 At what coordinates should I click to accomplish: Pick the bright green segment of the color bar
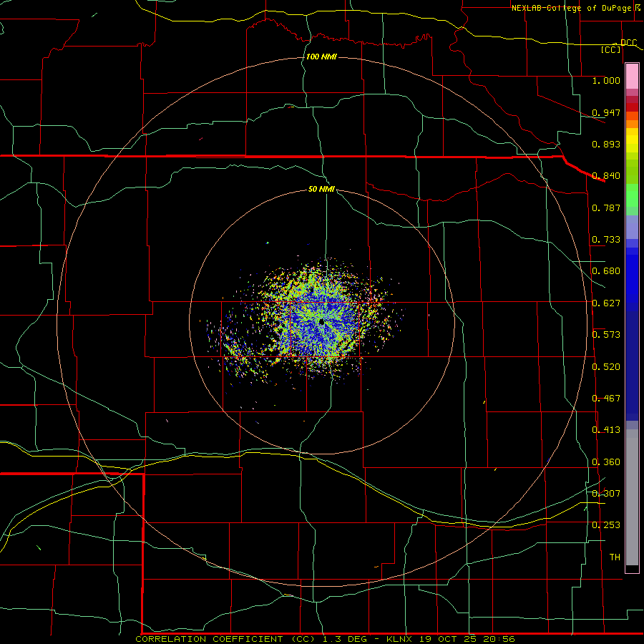tap(632, 195)
